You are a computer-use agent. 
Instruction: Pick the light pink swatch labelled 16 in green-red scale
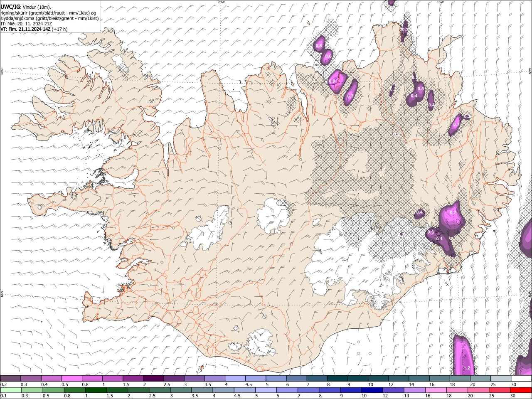tap(436, 390)
